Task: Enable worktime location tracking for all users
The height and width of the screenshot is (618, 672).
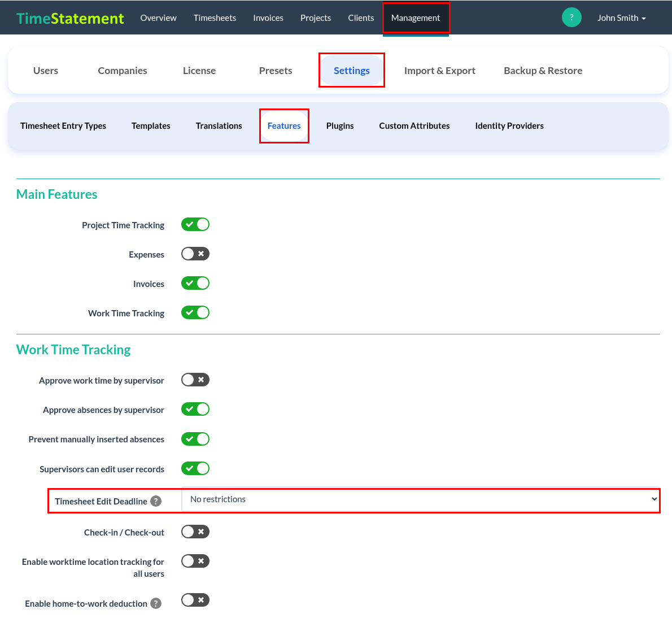Action: point(195,561)
